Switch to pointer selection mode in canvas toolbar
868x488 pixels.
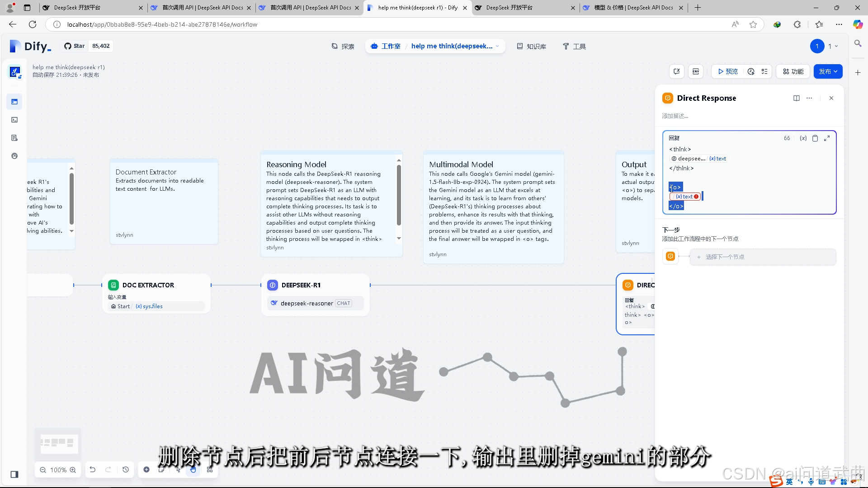[178, 469]
